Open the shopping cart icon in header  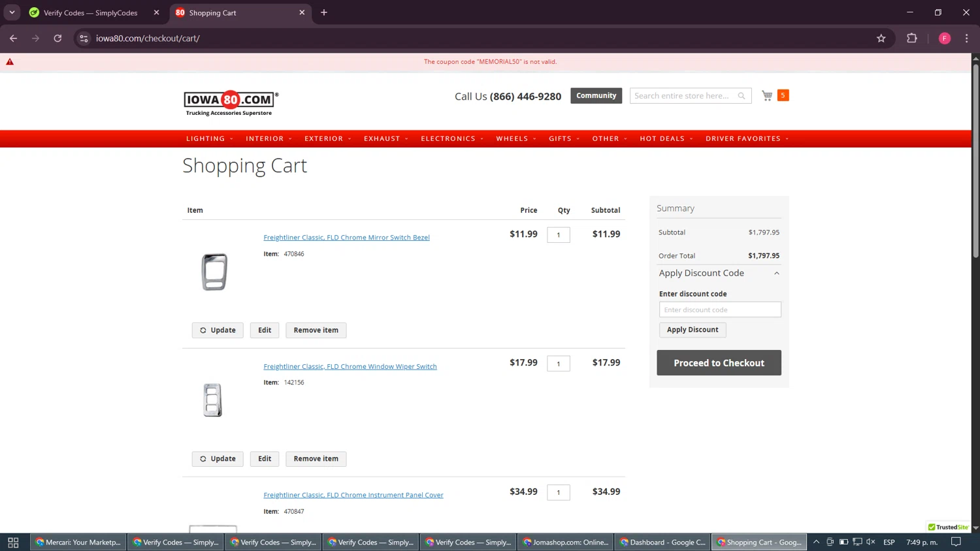point(767,96)
